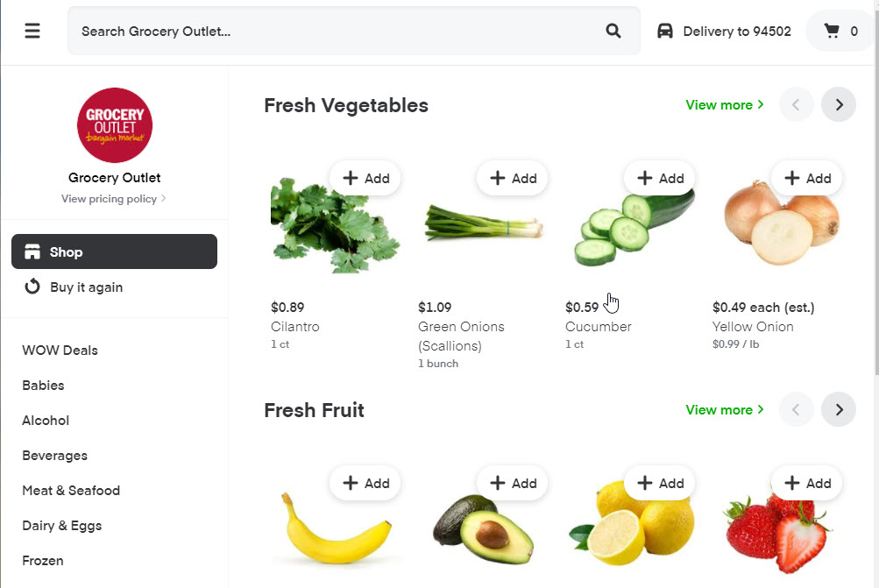879x588 pixels.
Task: Add Yellow Onion to cart
Action: (807, 178)
